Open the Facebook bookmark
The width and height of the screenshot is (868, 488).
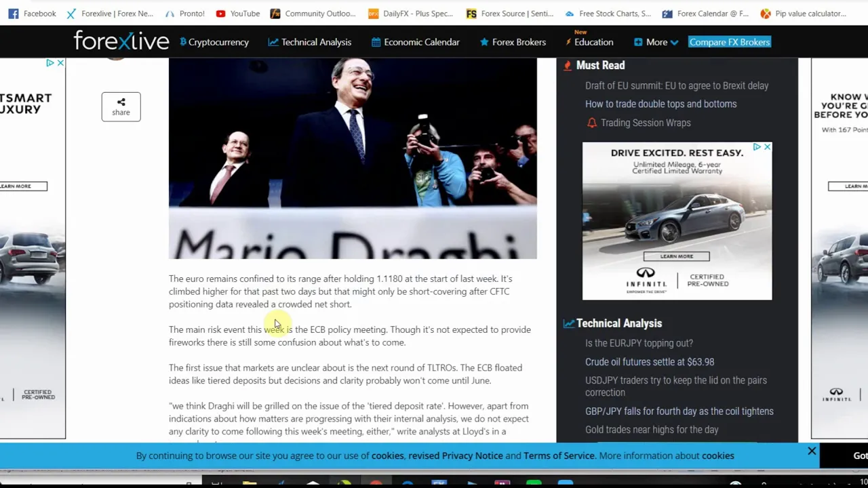point(32,14)
